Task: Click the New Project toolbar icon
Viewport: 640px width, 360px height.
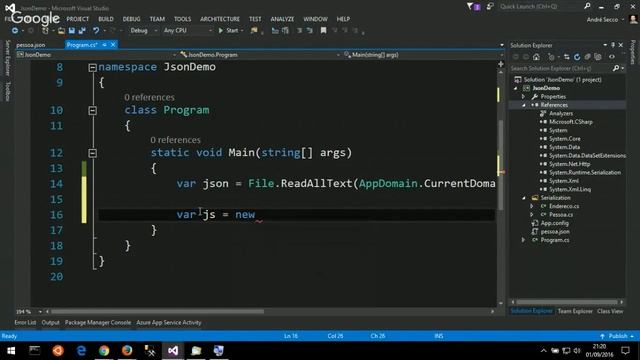Action: (45, 31)
